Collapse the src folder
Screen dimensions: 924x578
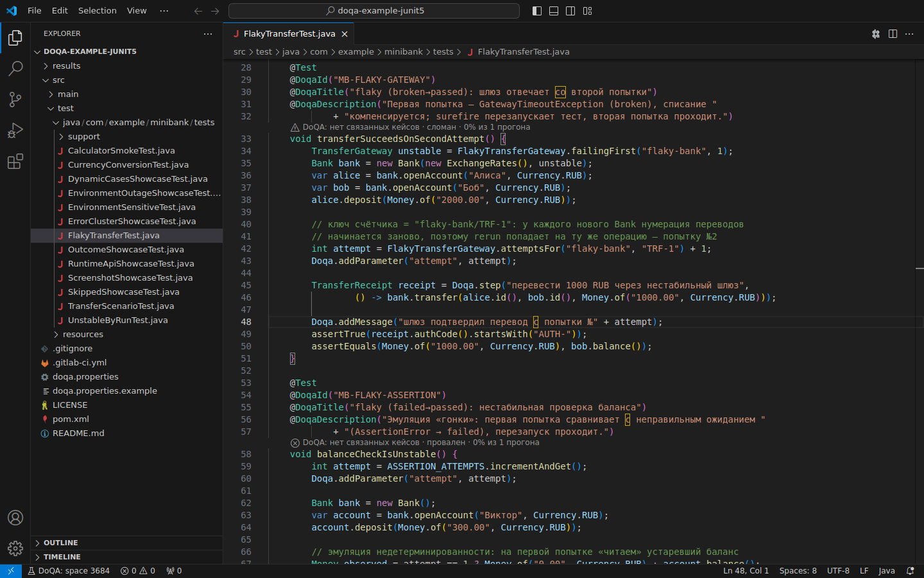pyautogui.click(x=126, y=80)
